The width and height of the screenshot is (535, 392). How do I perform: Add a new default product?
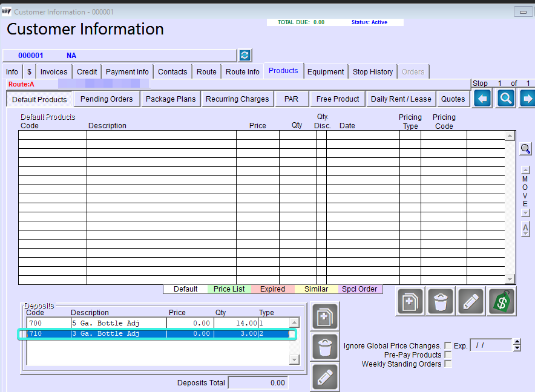click(410, 302)
